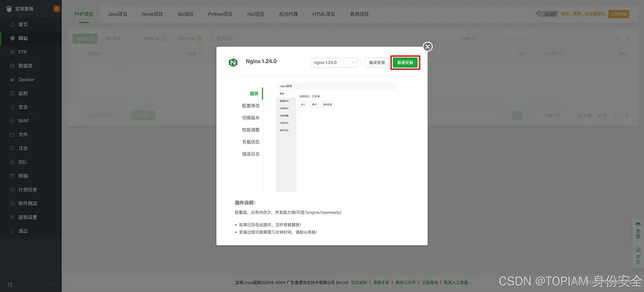Open the 10条/页 page size dropdown

click(x=553, y=116)
